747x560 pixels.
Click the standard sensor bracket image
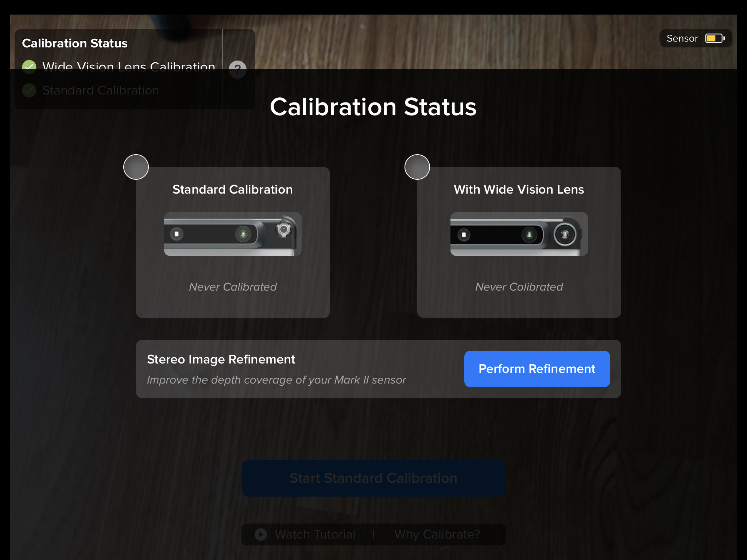pyautogui.click(x=233, y=234)
